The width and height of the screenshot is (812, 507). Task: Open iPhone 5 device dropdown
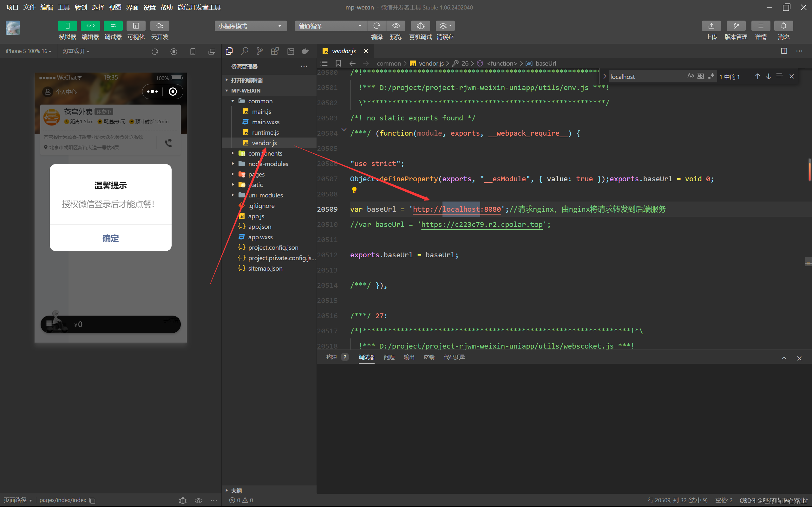coord(28,51)
